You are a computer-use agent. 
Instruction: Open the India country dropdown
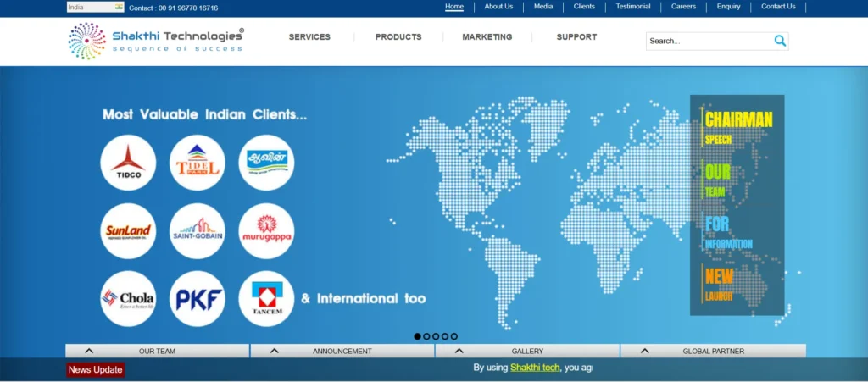click(x=96, y=7)
